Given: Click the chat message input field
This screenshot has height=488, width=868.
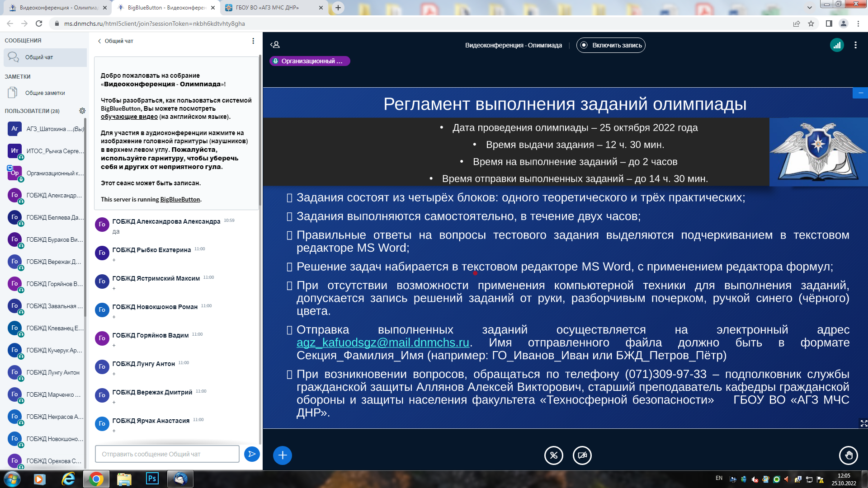Looking at the screenshot, I should pyautogui.click(x=167, y=454).
